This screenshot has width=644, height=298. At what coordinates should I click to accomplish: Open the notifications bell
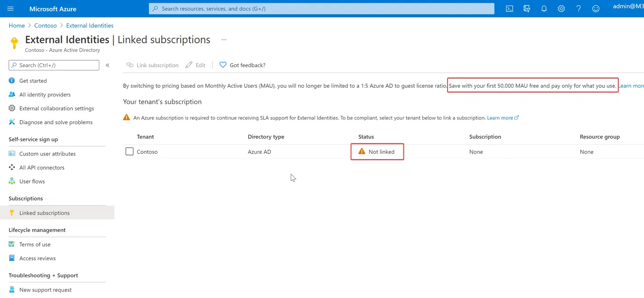pyautogui.click(x=544, y=9)
